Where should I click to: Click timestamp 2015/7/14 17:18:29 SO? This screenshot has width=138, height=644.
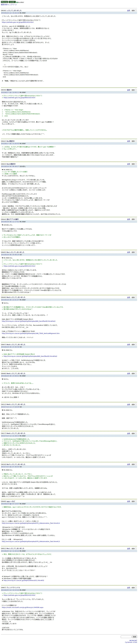[x=11, y=407]
